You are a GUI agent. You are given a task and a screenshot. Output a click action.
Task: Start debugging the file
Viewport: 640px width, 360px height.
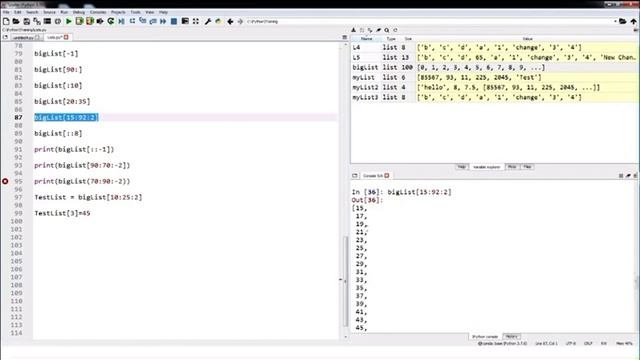(122, 21)
